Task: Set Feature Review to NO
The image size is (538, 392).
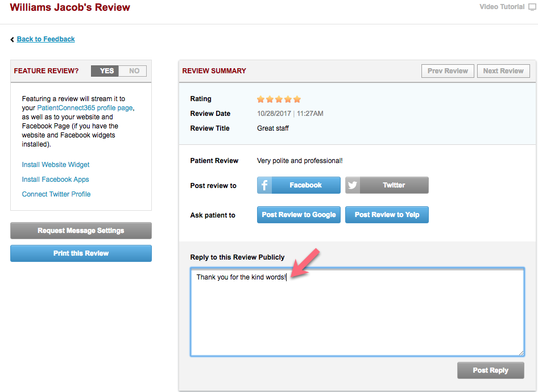Action: point(134,71)
